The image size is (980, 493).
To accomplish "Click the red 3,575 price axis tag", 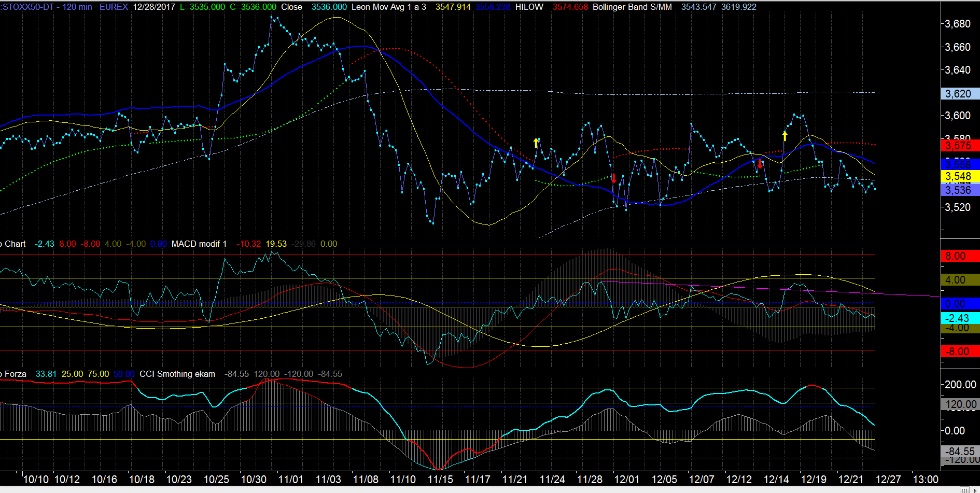I will 960,146.
